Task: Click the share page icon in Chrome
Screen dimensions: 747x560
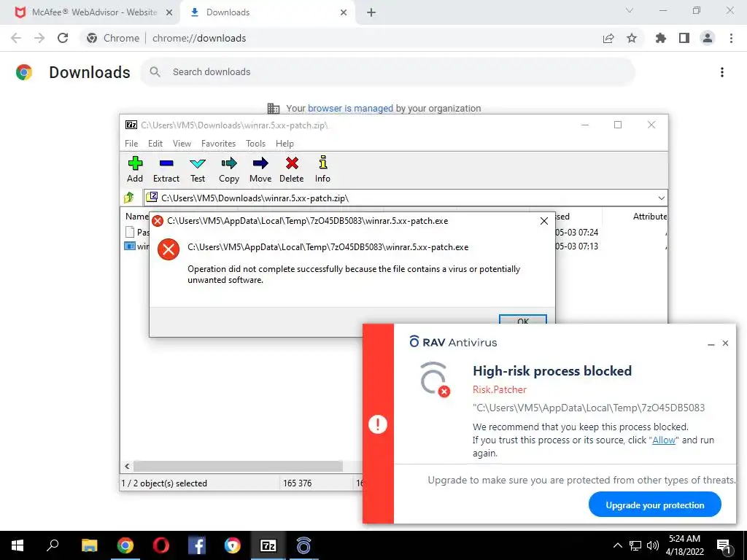Action: pos(608,39)
